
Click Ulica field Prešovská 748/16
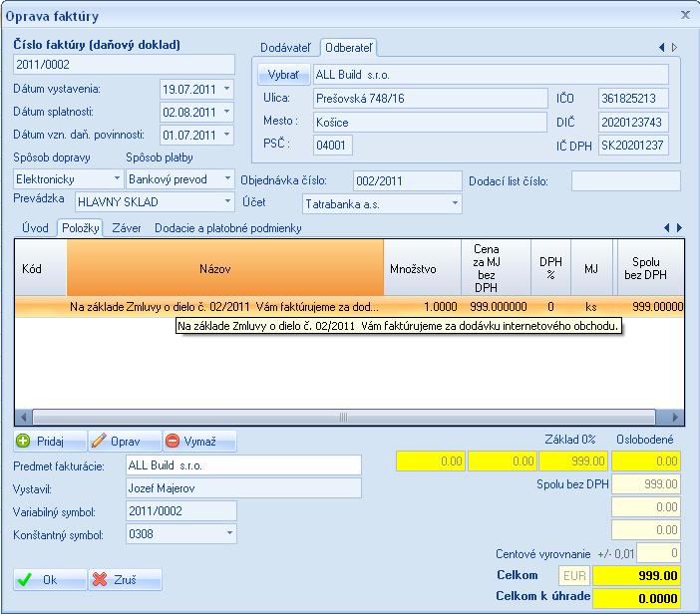431,98
